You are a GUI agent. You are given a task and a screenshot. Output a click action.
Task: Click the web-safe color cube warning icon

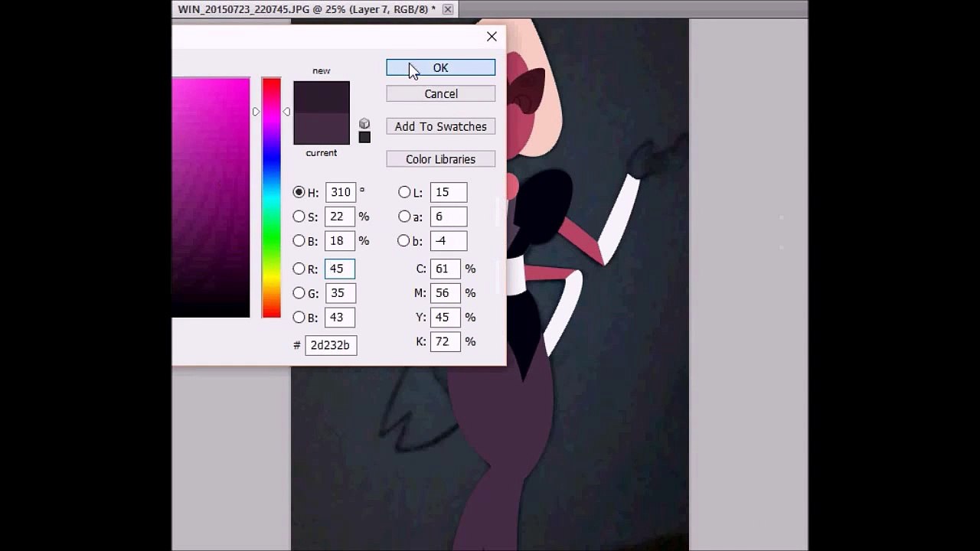(x=364, y=124)
